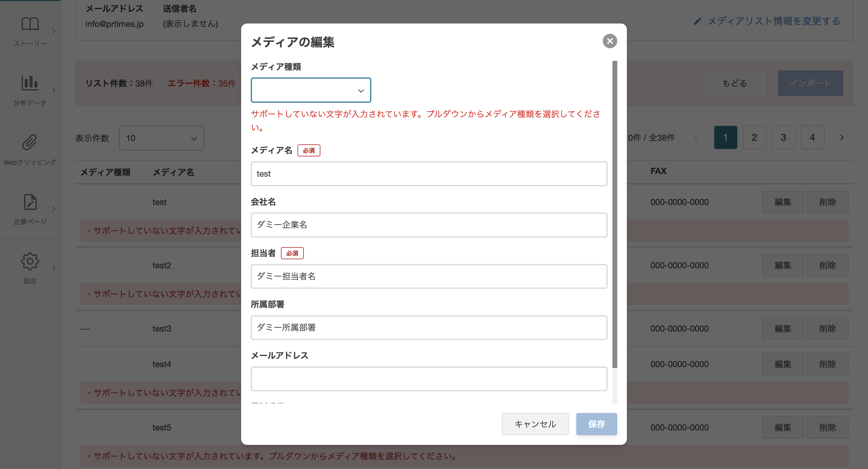Click 編集 button in the test row
Viewport: 868px width, 469px height.
pos(783,202)
